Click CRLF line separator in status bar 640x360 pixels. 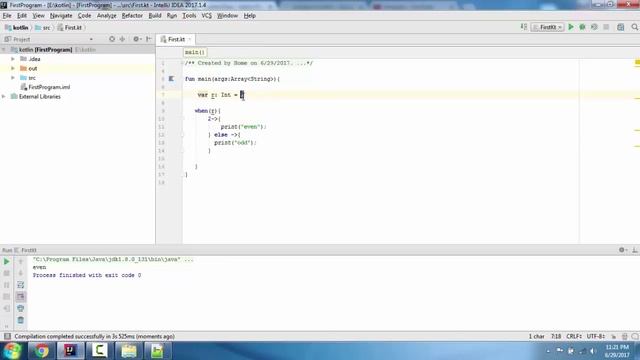click(x=574, y=336)
